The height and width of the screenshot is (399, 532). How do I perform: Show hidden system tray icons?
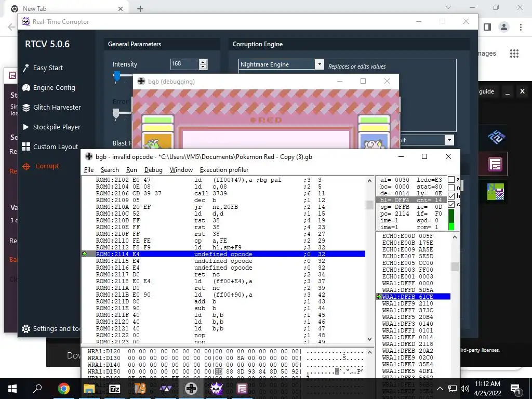[440, 389]
